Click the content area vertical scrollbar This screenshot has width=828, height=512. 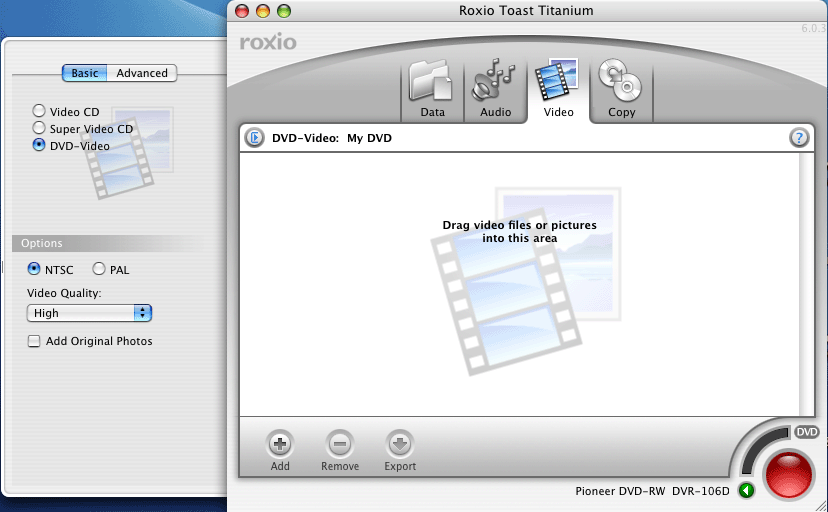806,284
